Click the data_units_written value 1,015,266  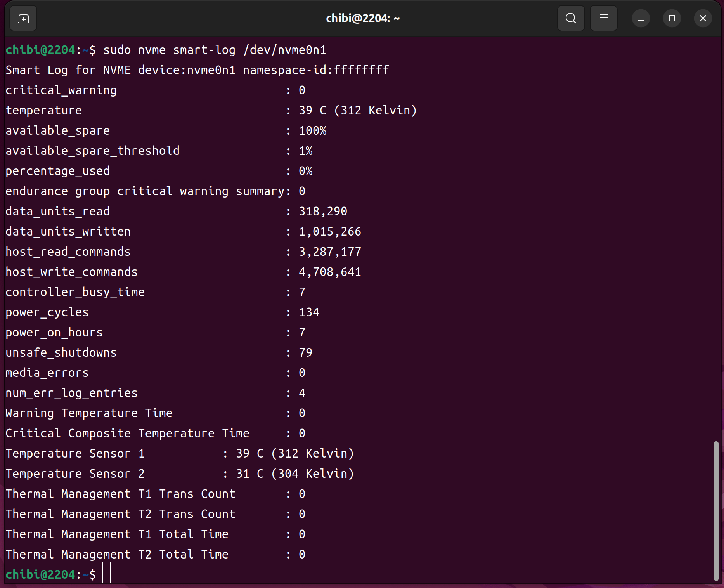(x=330, y=232)
